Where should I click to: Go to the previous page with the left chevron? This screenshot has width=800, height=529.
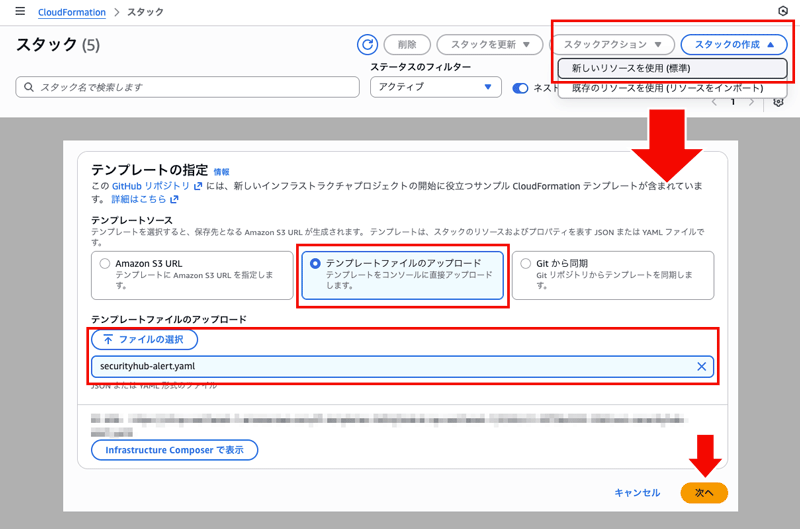point(714,103)
